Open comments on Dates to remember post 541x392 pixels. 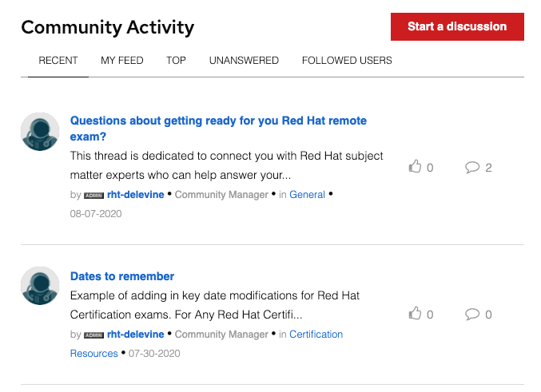pos(473,314)
